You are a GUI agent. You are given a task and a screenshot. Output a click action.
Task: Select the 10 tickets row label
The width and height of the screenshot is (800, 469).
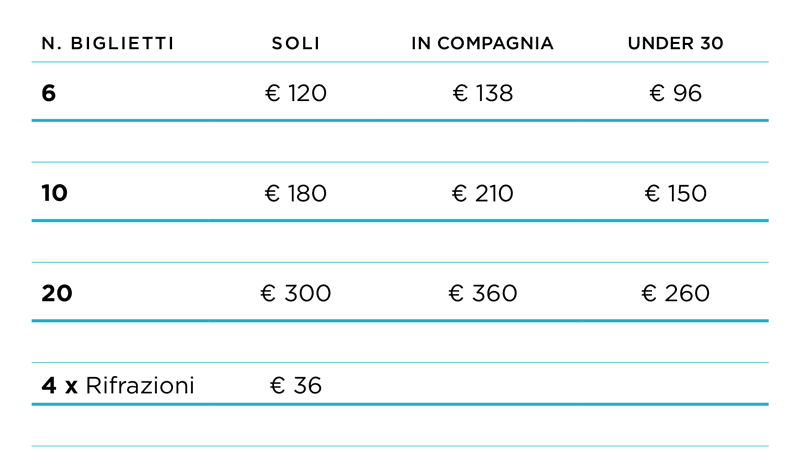coord(55,194)
